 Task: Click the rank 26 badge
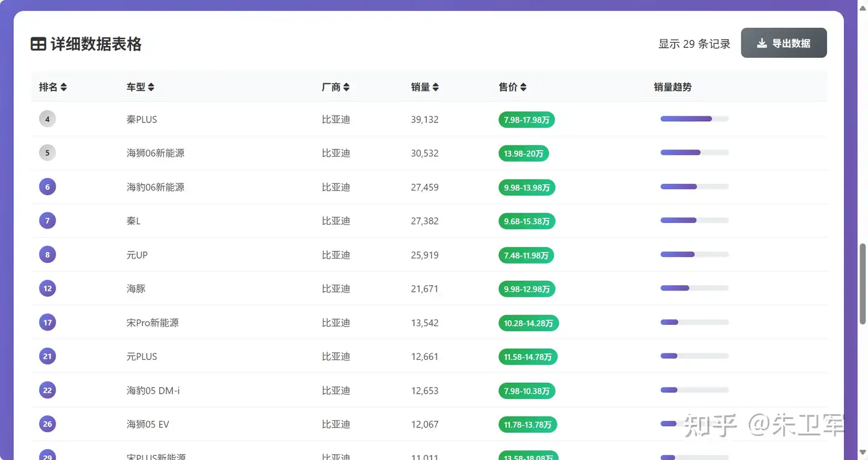point(48,424)
